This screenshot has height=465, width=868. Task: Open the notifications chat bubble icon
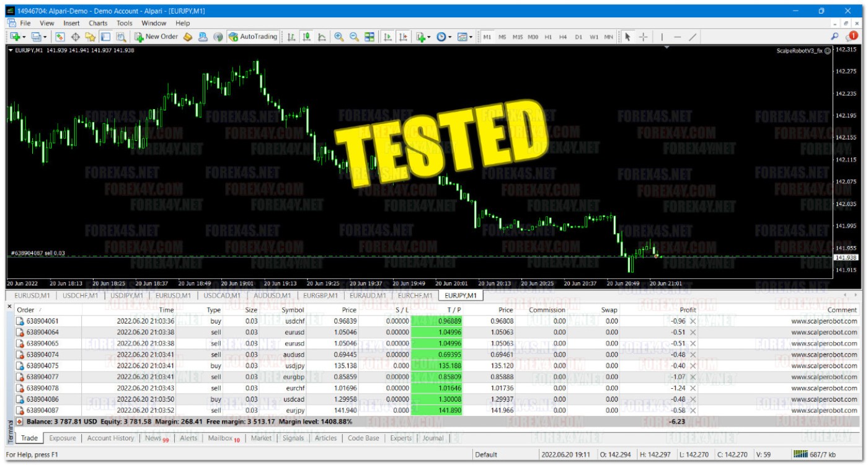(x=851, y=37)
